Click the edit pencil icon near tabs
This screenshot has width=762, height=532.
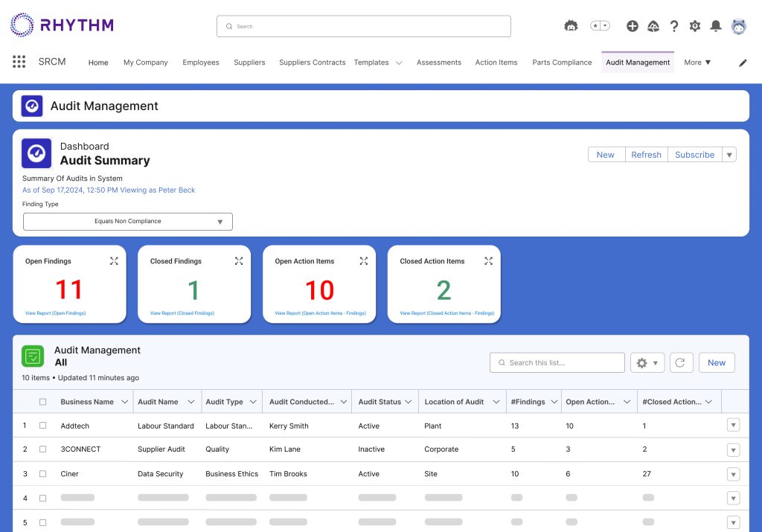point(742,63)
